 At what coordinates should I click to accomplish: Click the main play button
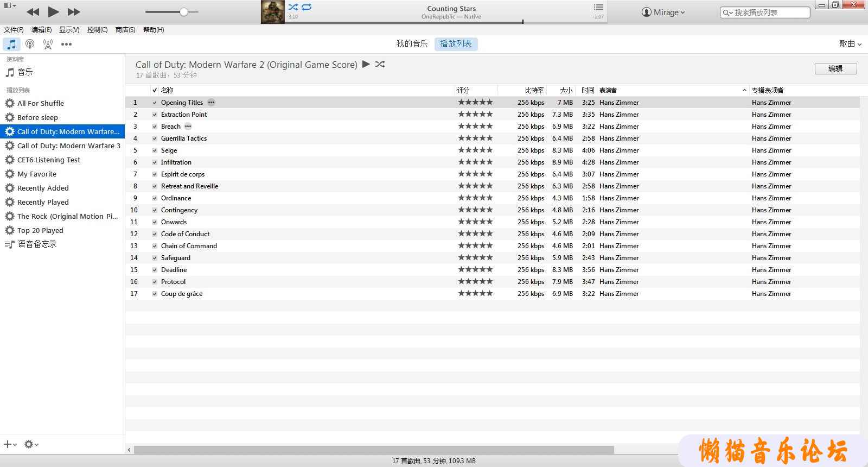(x=53, y=11)
